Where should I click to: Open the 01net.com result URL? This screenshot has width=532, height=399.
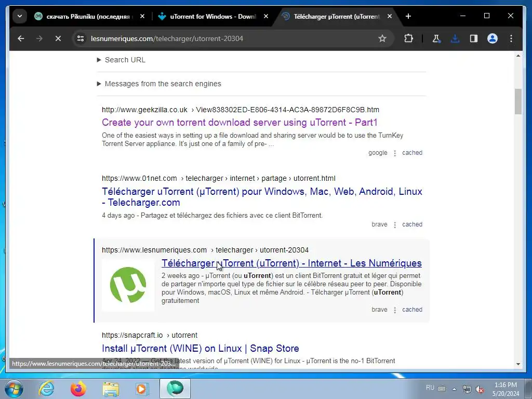pos(219,179)
